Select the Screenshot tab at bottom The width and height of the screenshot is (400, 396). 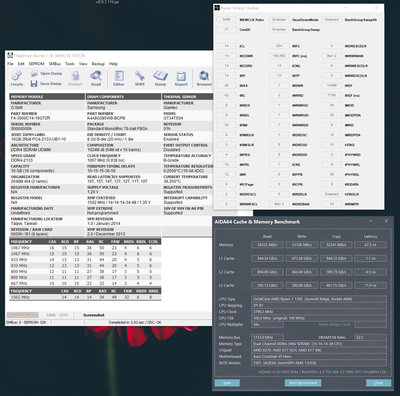[94, 315]
